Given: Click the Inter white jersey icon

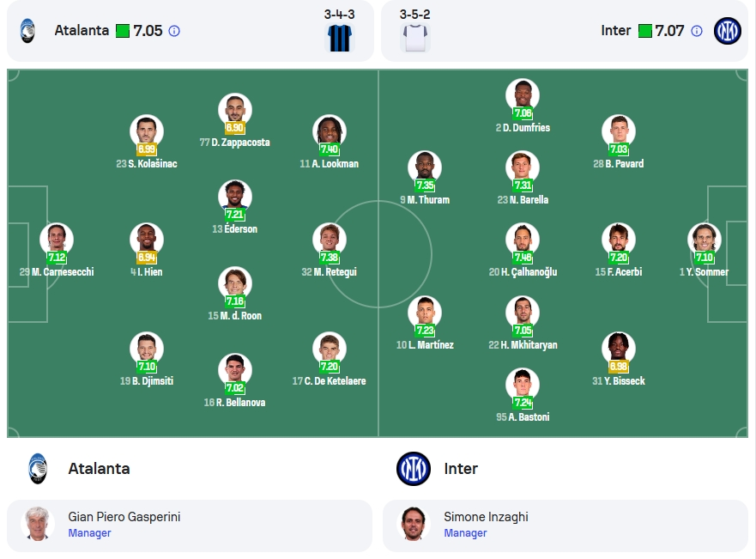Looking at the screenshot, I should [415, 38].
